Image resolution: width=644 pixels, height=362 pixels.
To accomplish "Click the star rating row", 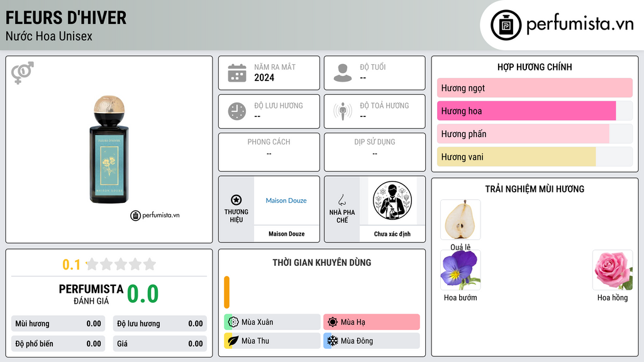I will pos(121,264).
